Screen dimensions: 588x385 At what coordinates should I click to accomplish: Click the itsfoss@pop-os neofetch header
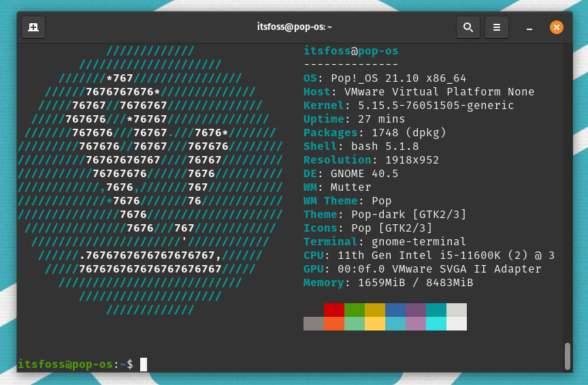click(350, 51)
